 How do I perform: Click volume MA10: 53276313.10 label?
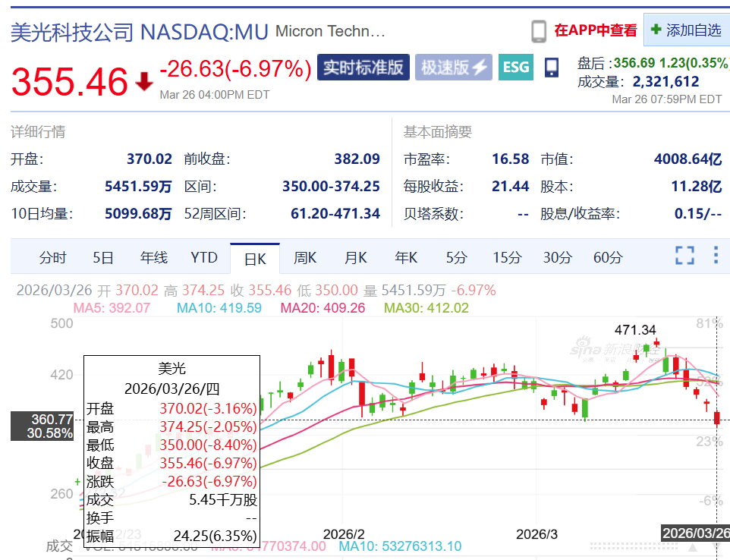click(x=400, y=546)
